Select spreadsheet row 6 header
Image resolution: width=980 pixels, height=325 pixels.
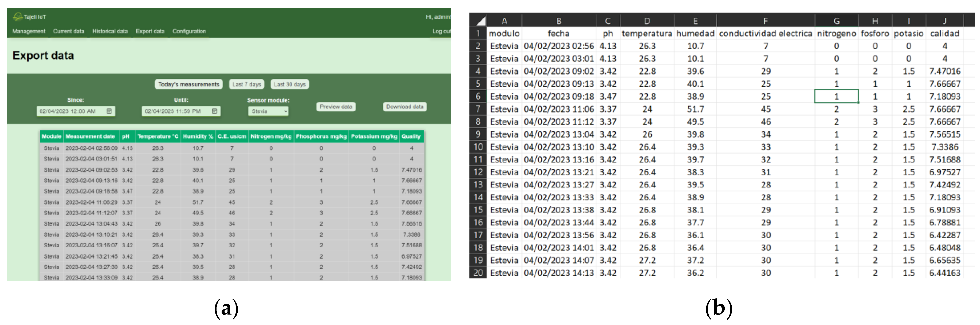pyautogui.click(x=478, y=96)
